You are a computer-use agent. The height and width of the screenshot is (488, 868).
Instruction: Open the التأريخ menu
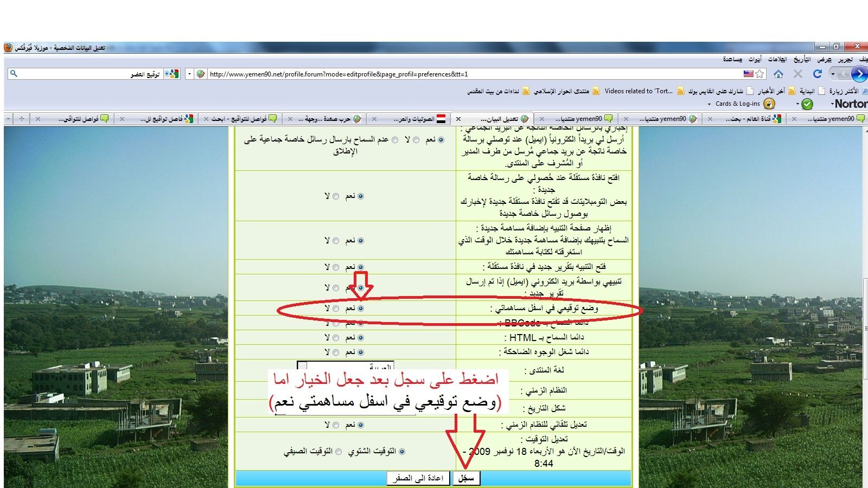(802, 59)
